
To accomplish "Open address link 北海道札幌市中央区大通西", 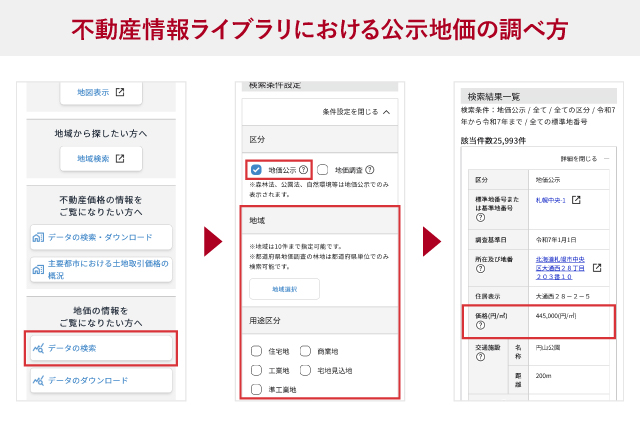I will pos(560,268).
